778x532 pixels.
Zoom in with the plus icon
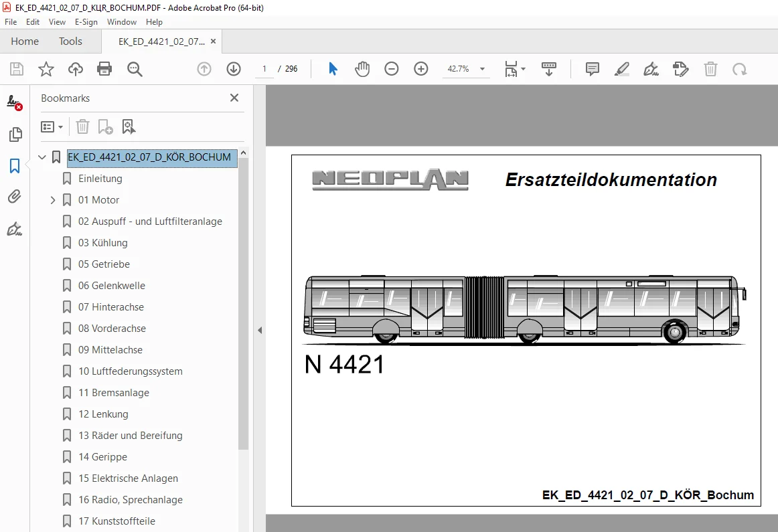tap(420, 69)
